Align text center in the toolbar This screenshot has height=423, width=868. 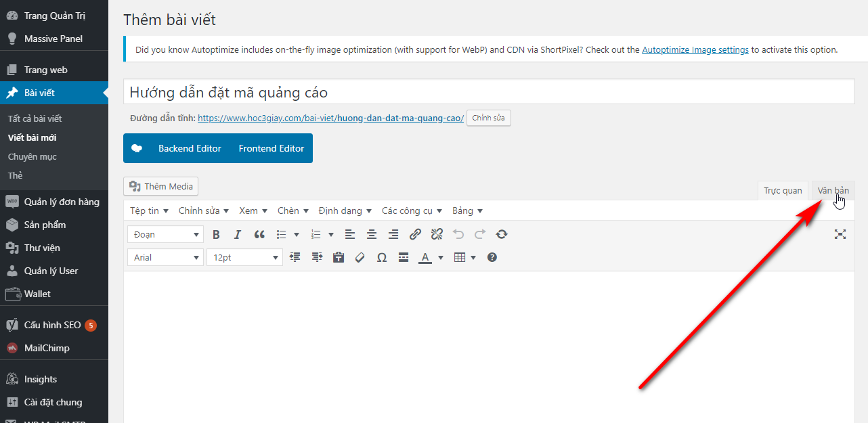(x=372, y=235)
